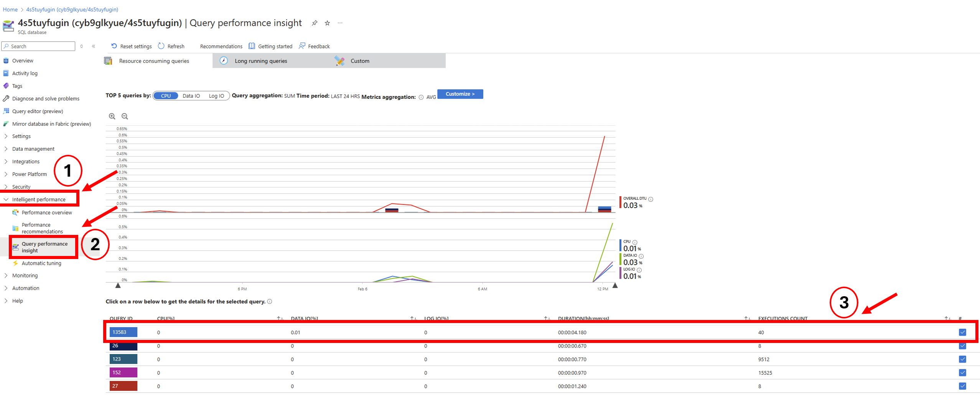Click the query ID 123 color swatch

(123, 359)
